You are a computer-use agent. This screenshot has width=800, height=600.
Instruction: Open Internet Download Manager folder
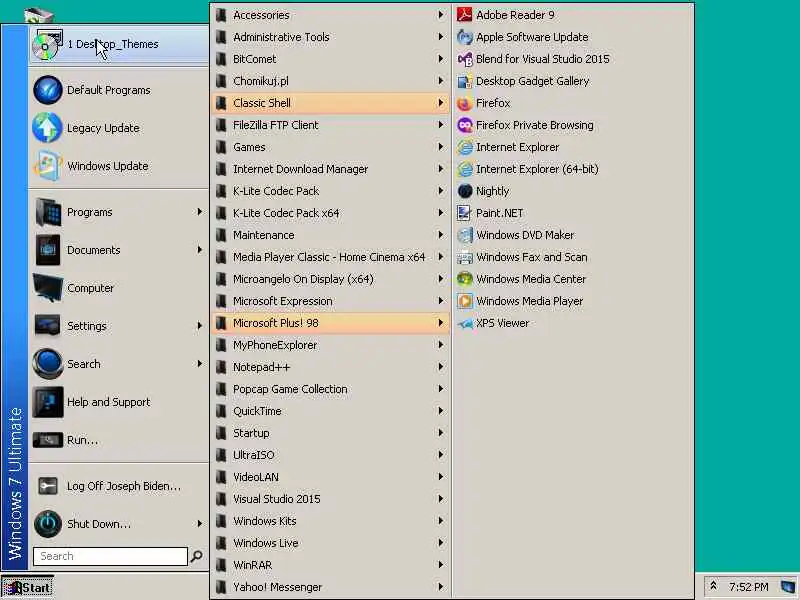tap(330, 169)
